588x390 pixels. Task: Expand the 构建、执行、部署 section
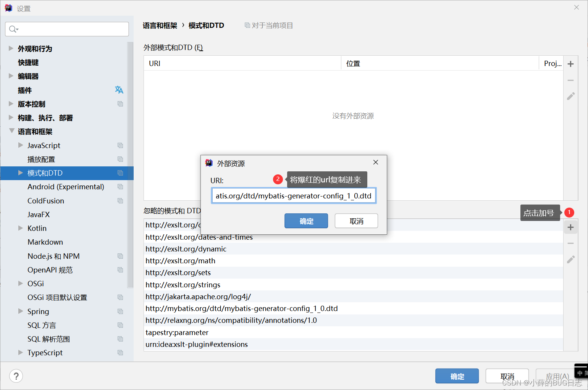(x=11, y=117)
